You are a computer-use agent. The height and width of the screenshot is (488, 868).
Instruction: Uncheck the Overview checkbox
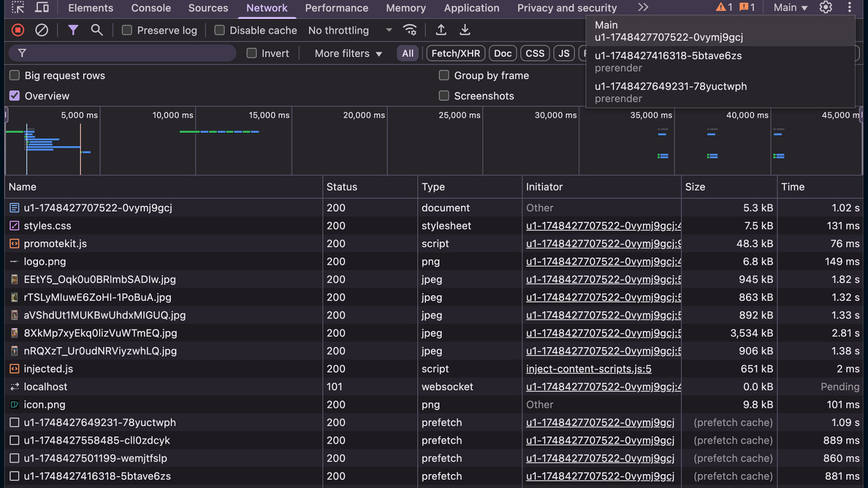15,96
